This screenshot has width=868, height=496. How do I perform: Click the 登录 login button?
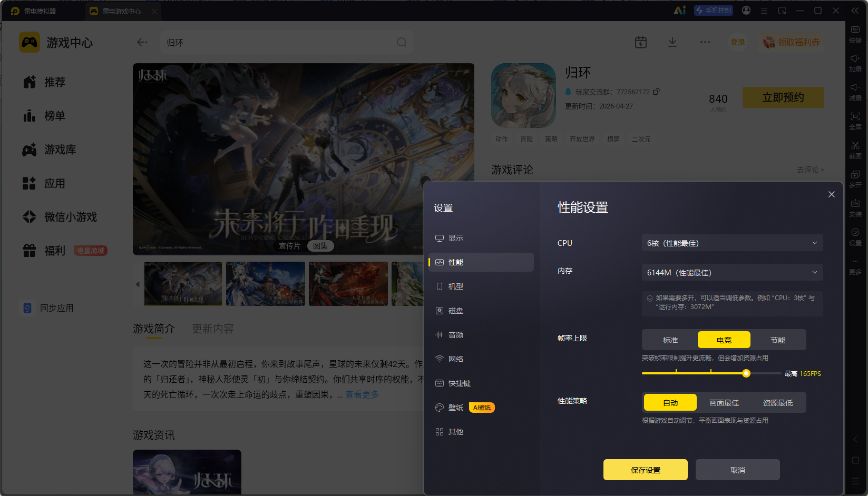(738, 42)
